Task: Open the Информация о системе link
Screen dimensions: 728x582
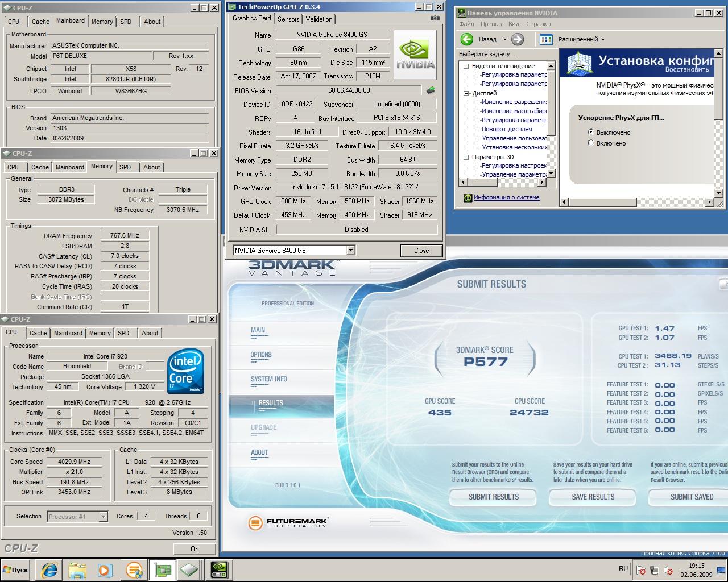Action: click(x=507, y=198)
